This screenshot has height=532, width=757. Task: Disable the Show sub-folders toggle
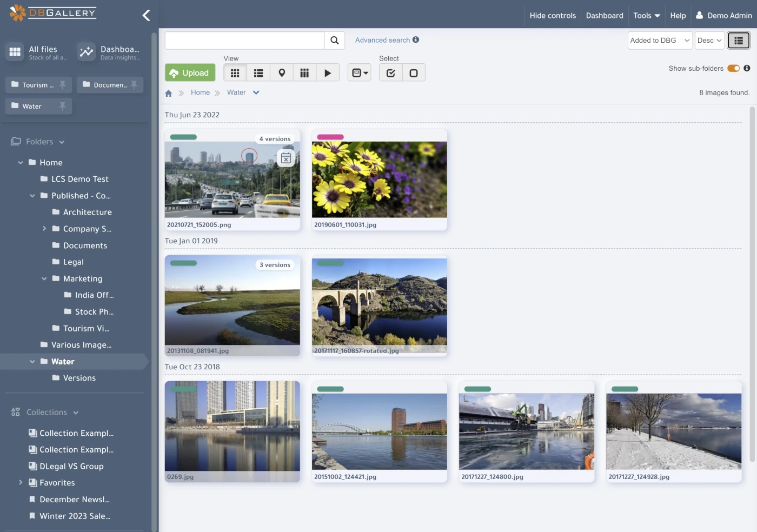733,68
